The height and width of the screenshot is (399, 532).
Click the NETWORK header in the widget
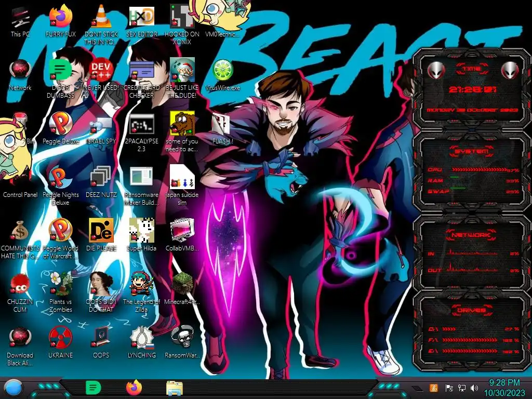[472, 234]
